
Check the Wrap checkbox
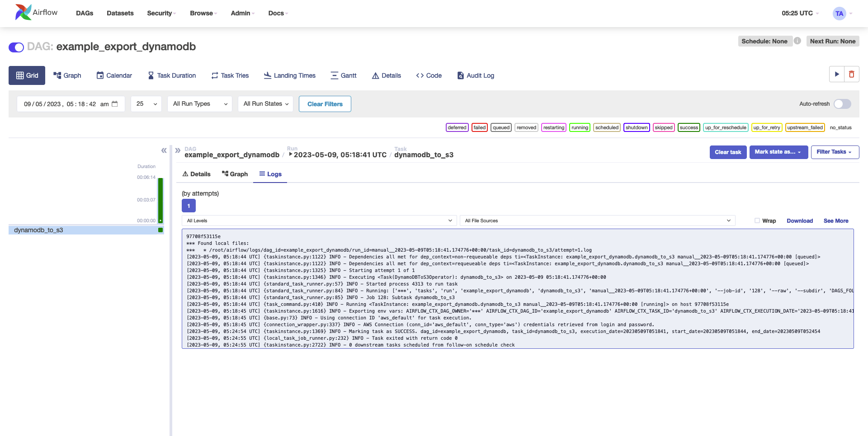(757, 220)
